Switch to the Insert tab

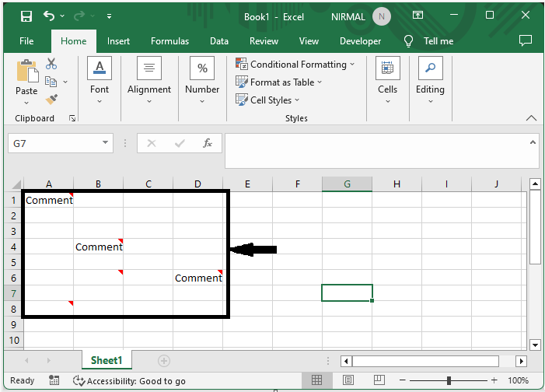[118, 41]
